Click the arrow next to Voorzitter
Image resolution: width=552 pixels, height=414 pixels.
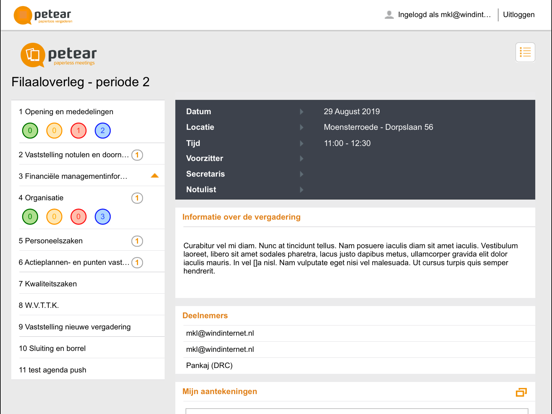301,158
